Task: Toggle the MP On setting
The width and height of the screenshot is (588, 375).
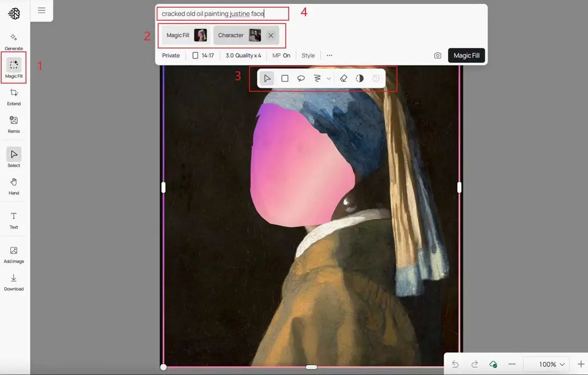Action: coord(281,56)
